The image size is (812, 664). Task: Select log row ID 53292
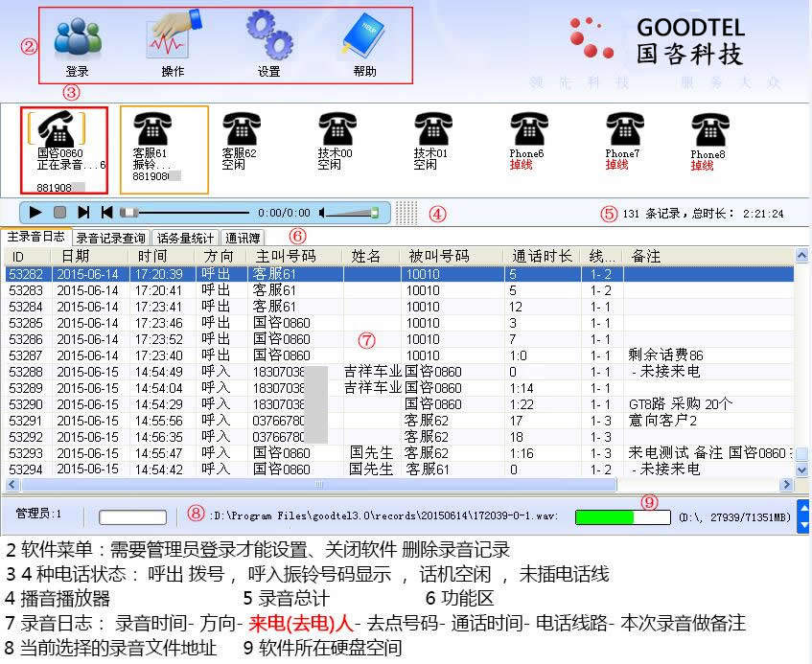coord(399,437)
